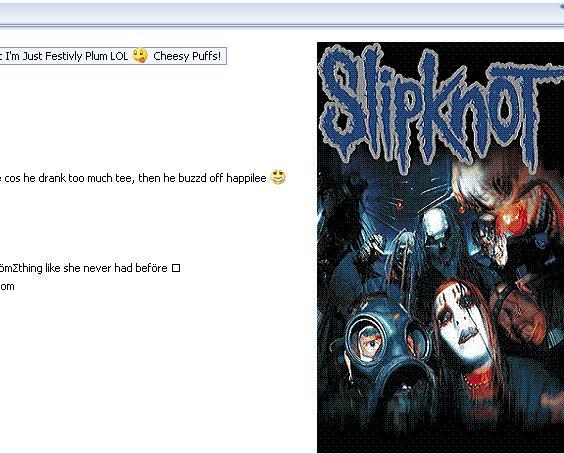
Task: Click the partial blue icon in top-right corner
Action: (561, 6)
